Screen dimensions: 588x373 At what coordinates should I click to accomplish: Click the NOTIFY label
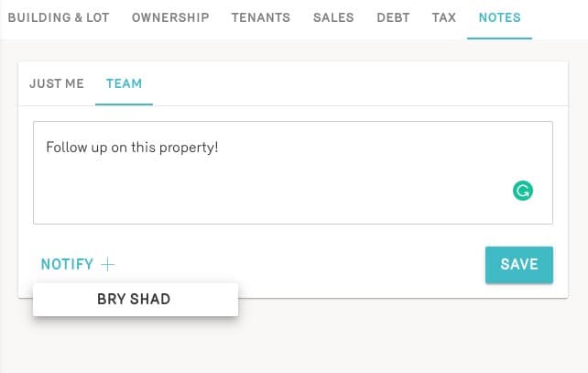coord(67,265)
